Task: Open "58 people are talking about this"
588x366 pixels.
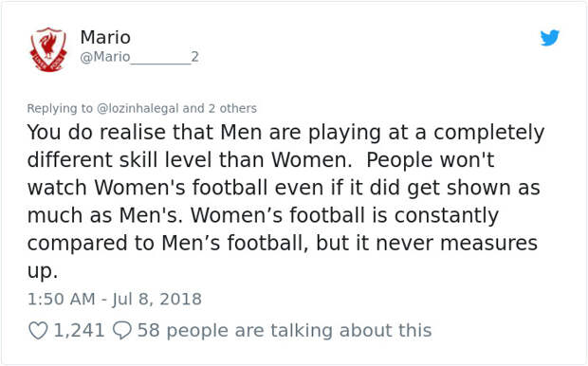Action: [285, 330]
